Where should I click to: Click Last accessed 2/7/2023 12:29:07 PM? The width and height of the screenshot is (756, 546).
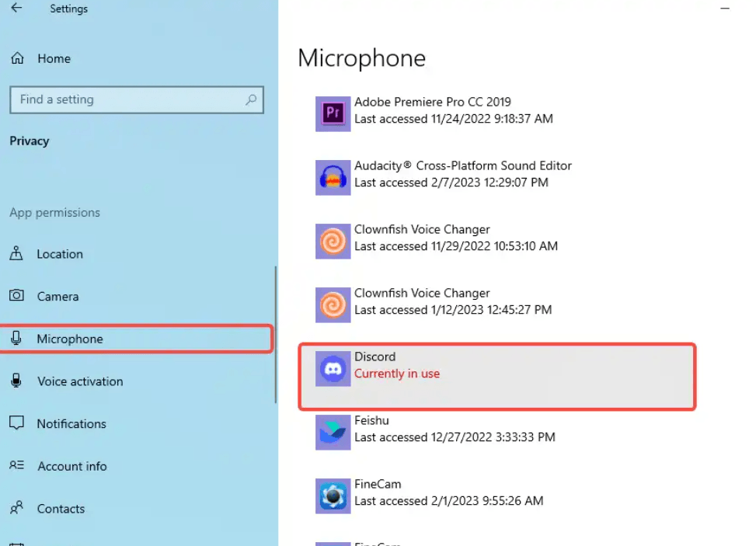(451, 183)
